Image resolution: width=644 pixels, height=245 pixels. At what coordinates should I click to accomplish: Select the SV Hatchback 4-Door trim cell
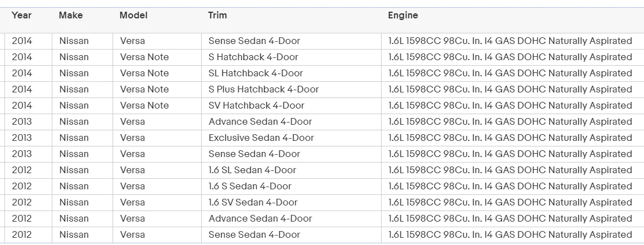(x=256, y=105)
